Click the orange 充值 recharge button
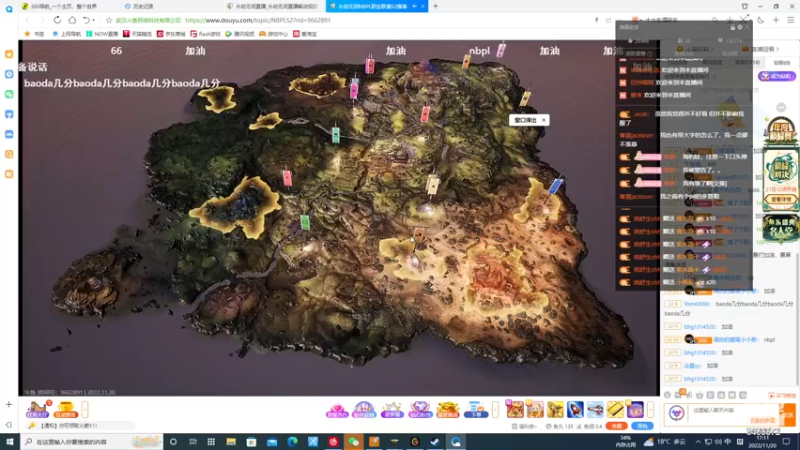Screen dimensions: 800x450 pyautogui.click(x=616, y=426)
